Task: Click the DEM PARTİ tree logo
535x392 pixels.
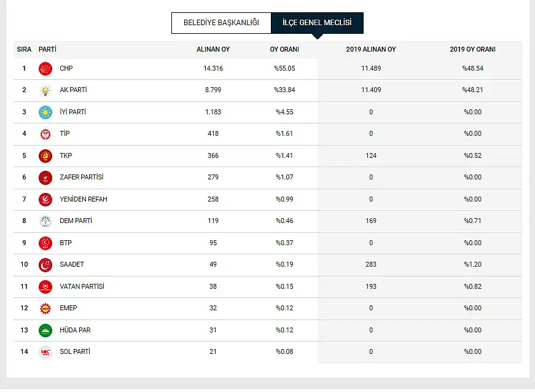Action: [45, 221]
